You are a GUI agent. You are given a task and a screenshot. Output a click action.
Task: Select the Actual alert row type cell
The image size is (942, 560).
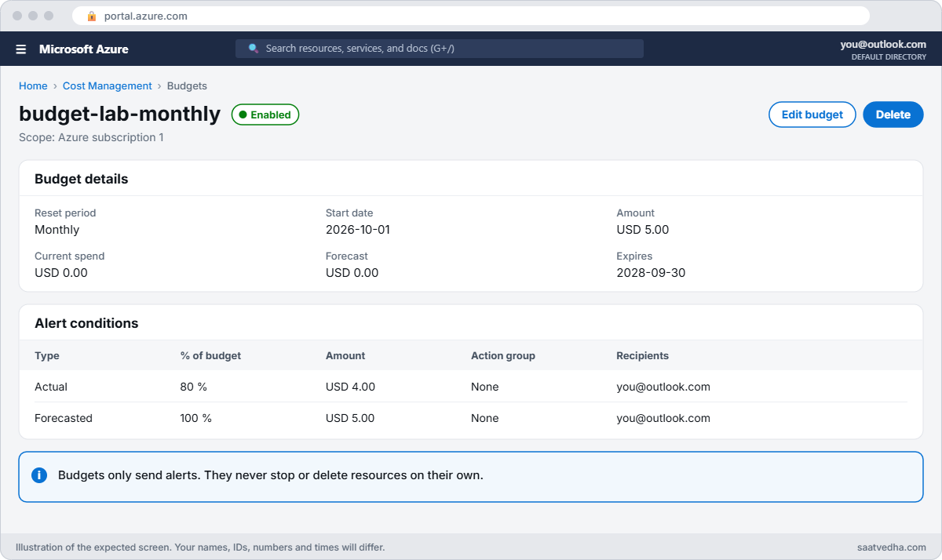click(x=51, y=387)
